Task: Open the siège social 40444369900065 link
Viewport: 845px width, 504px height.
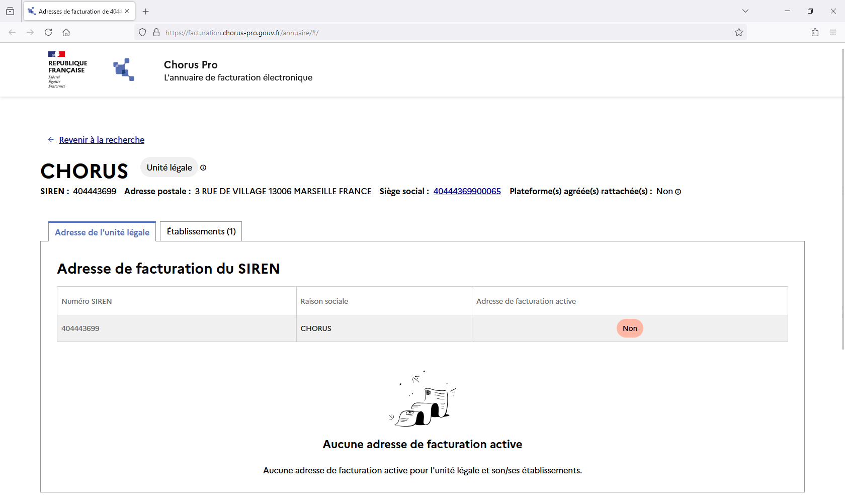Action: click(467, 191)
